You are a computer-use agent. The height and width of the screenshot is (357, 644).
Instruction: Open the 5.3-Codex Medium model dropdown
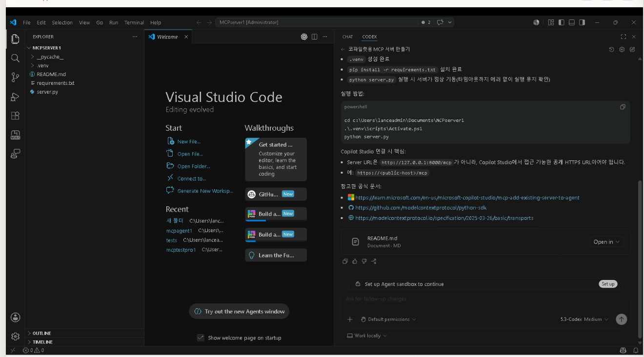pyautogui.click(x=584, y=319)
